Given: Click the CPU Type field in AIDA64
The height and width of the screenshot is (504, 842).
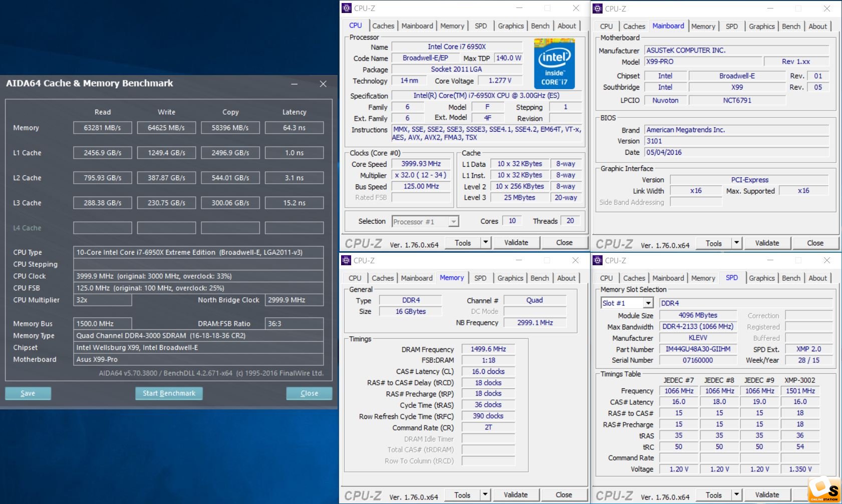Looking at the screenshot, I should (198, 253).
